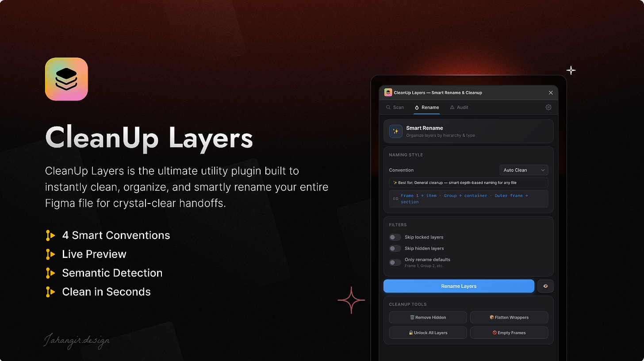The height and width of the screenshot is (361, 644).
Task: Open the Audit tab
Action: 459,107
